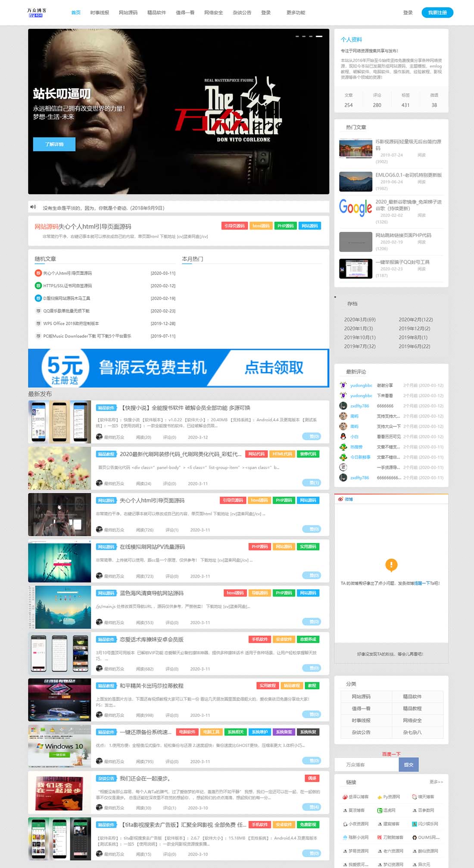Click the Weibo logo icon in the 微博 widget
The width and height of the screenshot is (474, 868).
(340, 499)
